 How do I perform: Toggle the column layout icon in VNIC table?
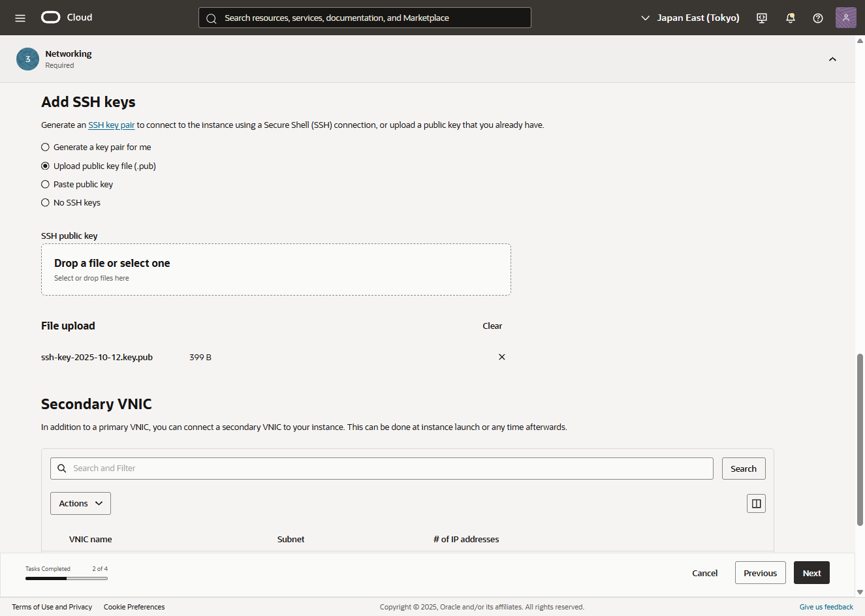756,503
